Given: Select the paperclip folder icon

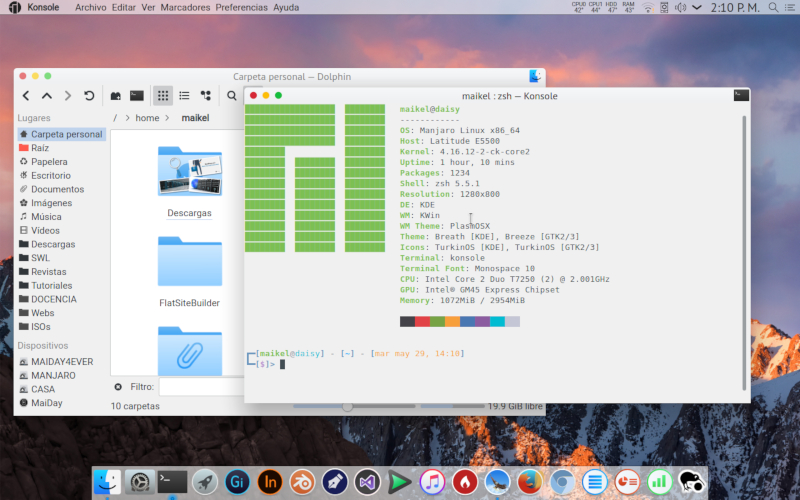Looking at the screenshot, I should pyautogui.click(x=189, y=351).
